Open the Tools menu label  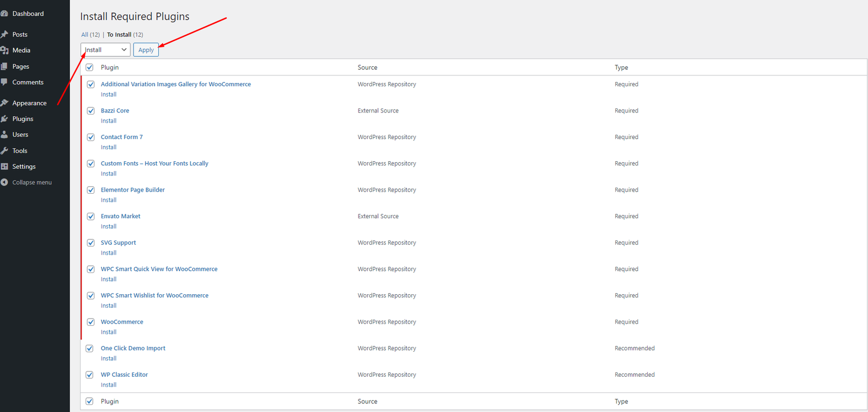point(20,151)
